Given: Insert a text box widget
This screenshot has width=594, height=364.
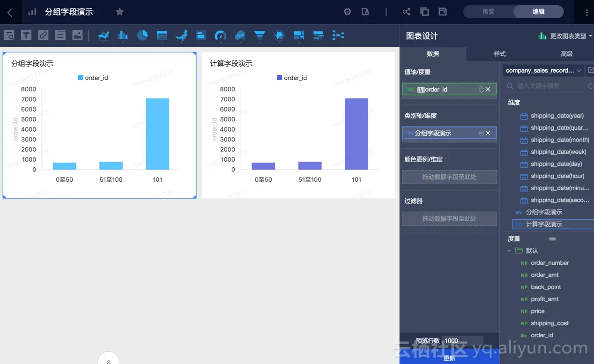Looking at the screenshot, I should (x=26, y=35).
